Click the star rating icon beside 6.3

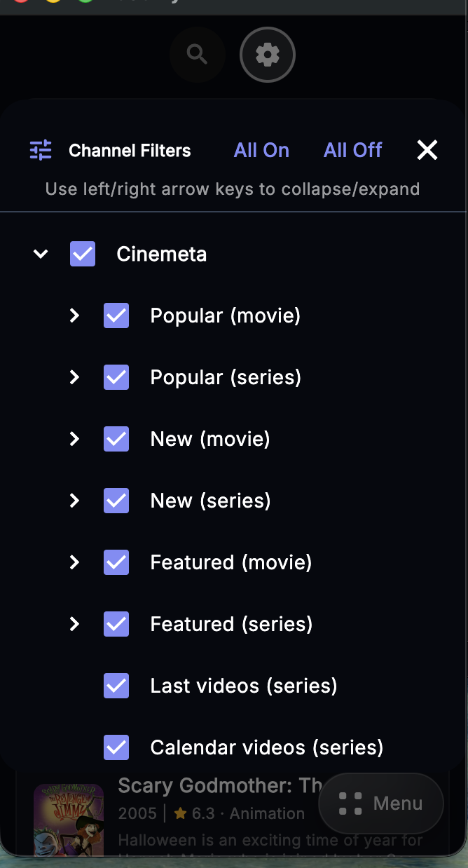(x=178, y=813)
